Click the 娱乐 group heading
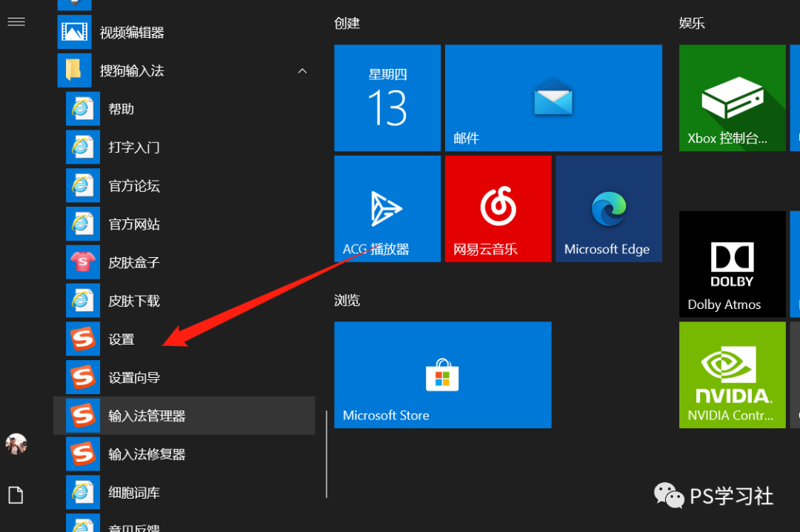This screenshot has width=800, height=532. pyautogui.click(x=692, y=24)
